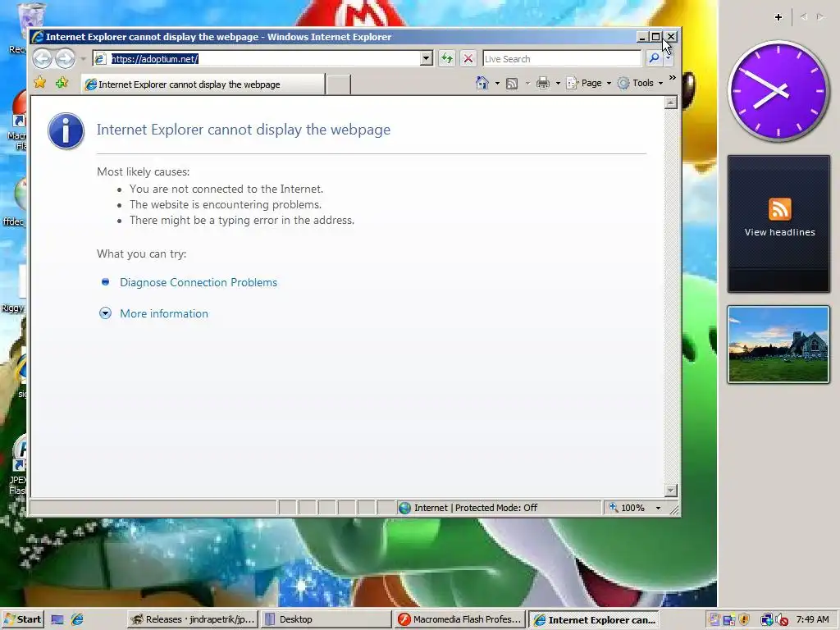This screenshot has width=840, height=630.
Task: Expand the Home button dropdown arrow
Action: tap(497, 84)
